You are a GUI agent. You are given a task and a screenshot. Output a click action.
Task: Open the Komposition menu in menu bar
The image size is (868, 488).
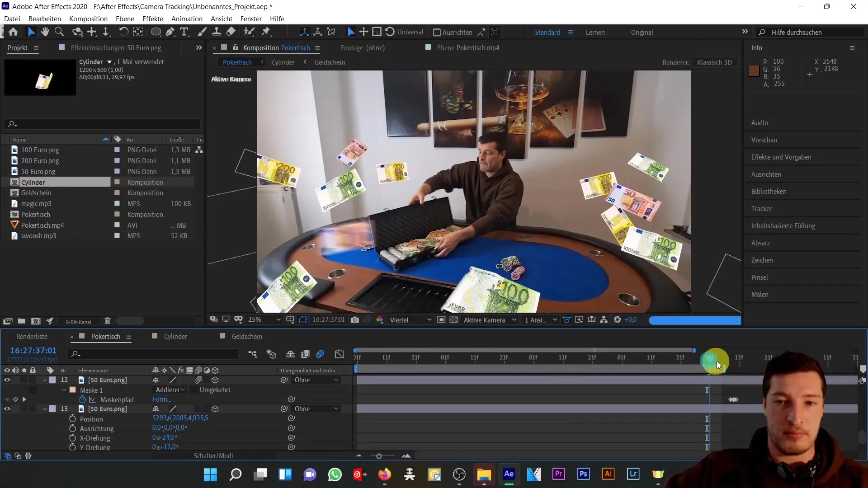(88, 19)
